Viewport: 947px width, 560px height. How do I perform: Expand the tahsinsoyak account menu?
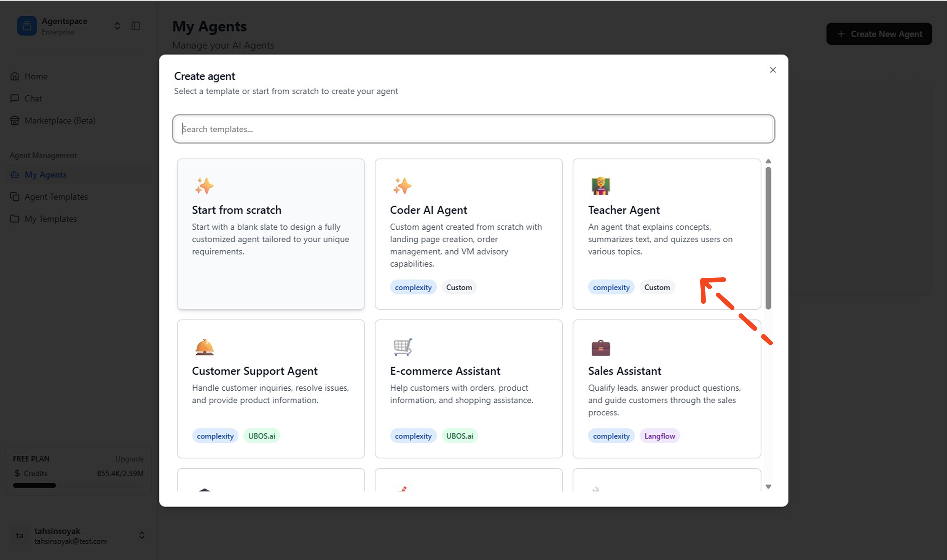tap(142, 535)
